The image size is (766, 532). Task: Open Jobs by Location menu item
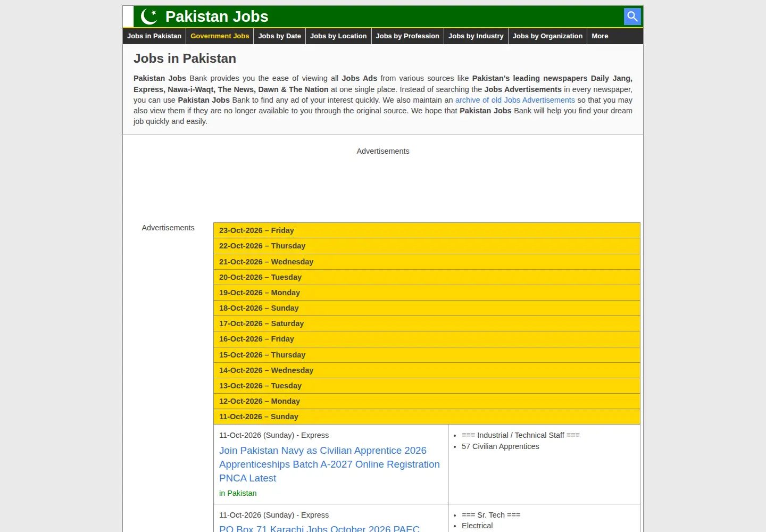(338, 36)
